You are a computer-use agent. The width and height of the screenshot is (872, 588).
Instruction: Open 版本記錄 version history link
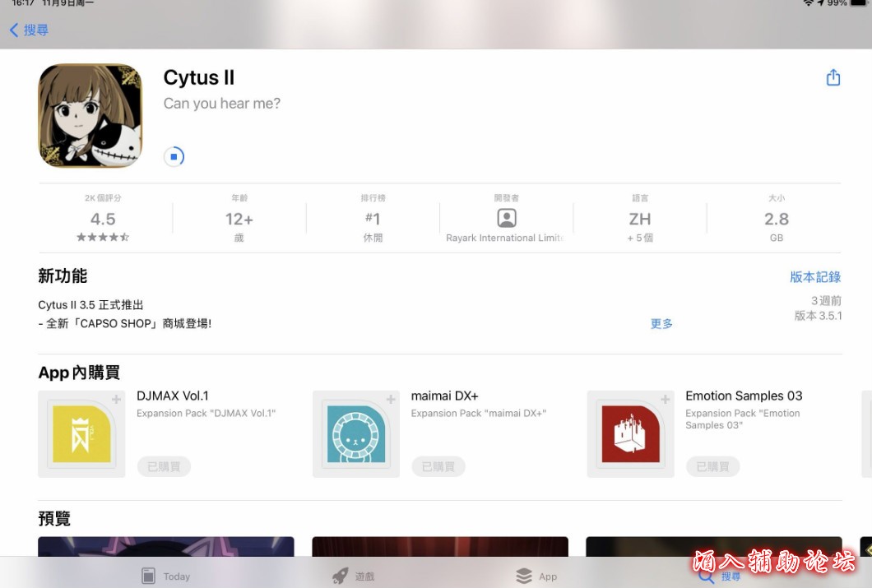pyautogui.click(x=814, y=277)
